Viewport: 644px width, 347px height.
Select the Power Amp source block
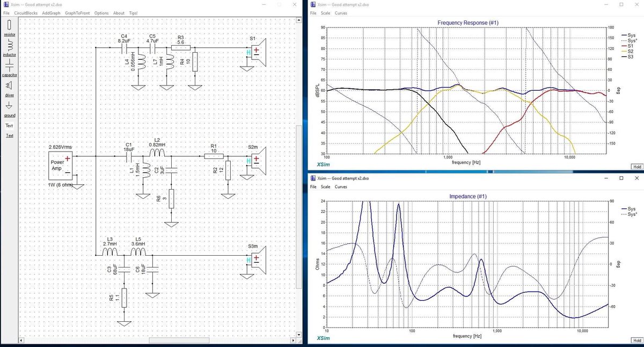(60, 165)
